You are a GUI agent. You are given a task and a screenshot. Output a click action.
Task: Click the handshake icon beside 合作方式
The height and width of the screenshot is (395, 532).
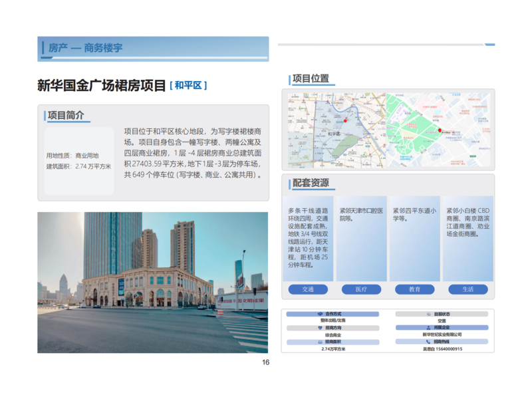[320, 314]
